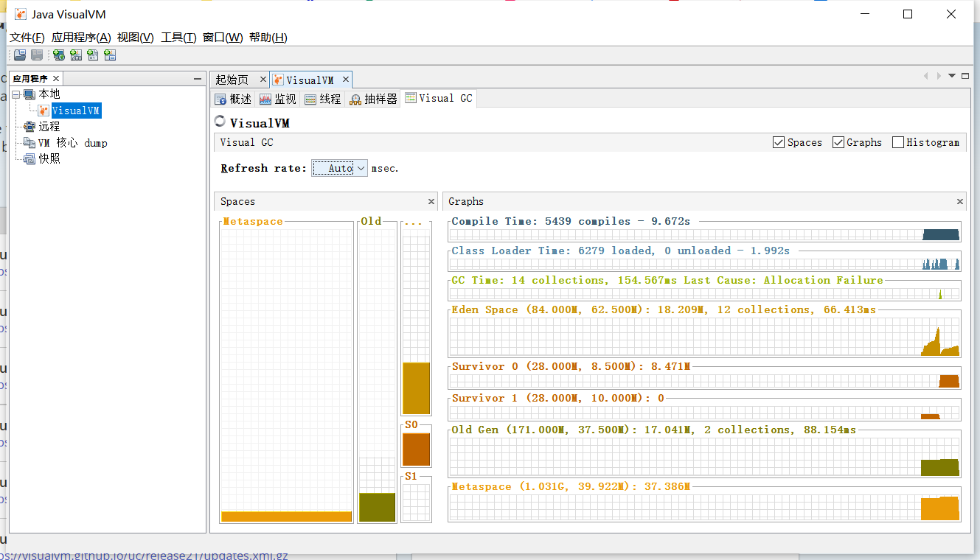Close the VisualVM document tab

[x=344, y=80]
